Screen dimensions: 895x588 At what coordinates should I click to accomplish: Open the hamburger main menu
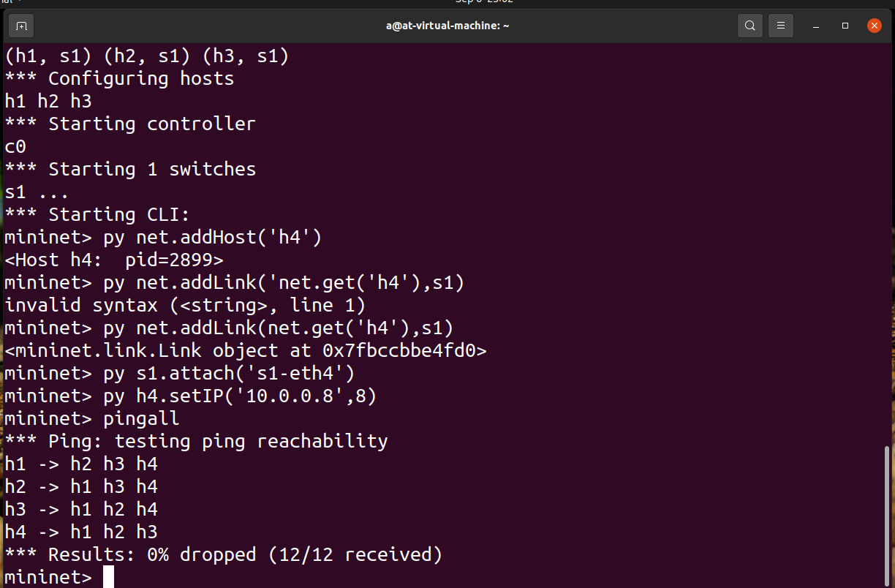click(781, 26)
